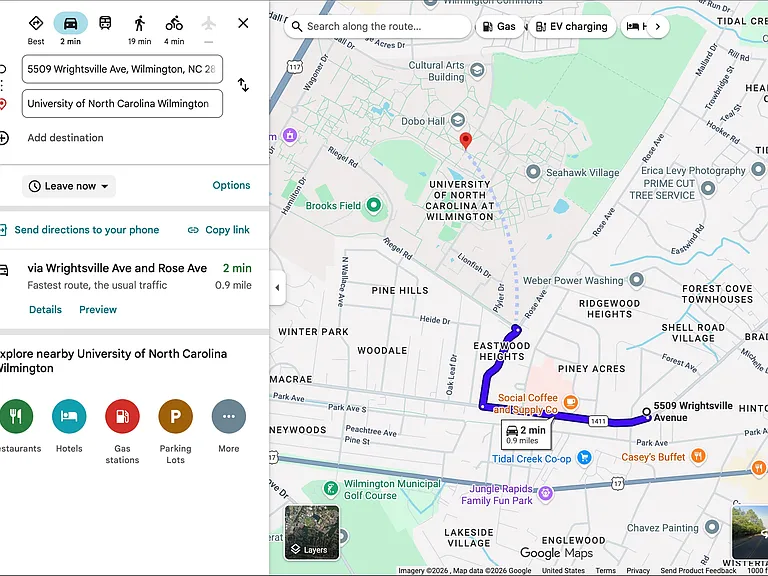Edit the University of North Carolina Wilmington destination field
Viewport: 768px width, 576px height.
tap(122, 103)
